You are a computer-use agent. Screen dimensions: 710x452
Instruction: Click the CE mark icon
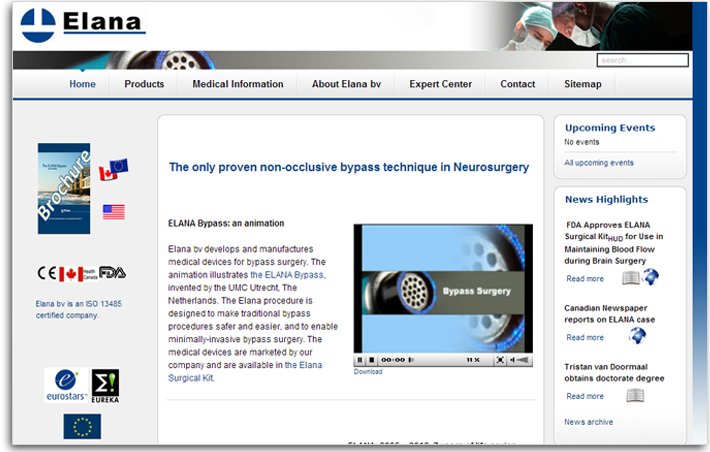tap(47, 273)
